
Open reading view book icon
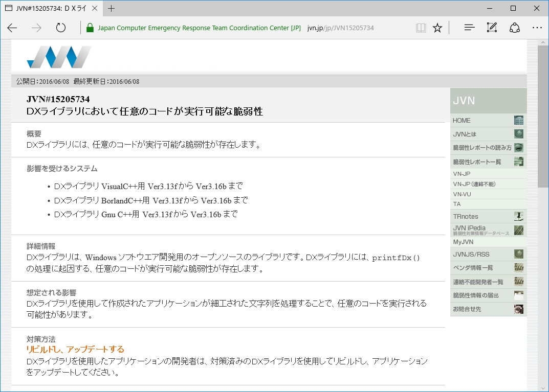421,28
